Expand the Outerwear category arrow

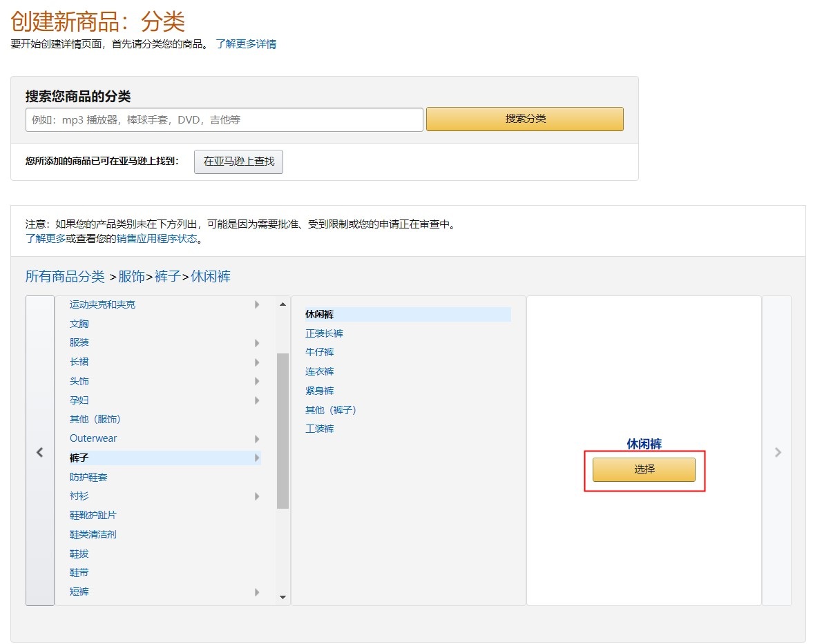(256, 439)
